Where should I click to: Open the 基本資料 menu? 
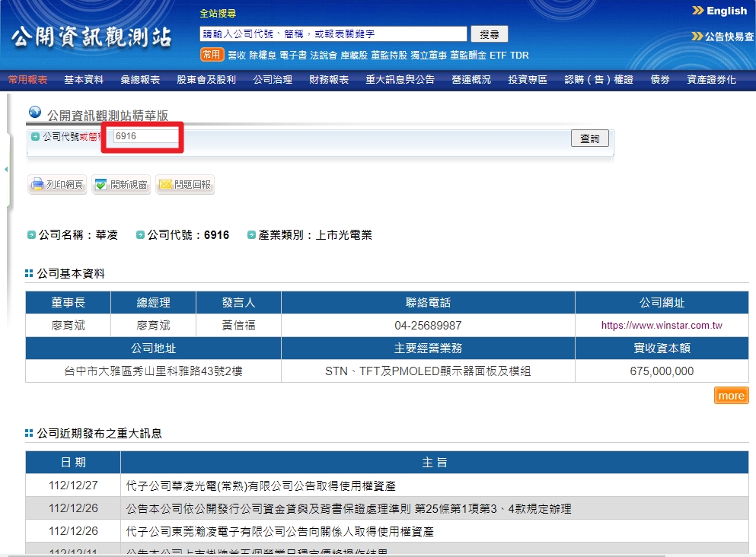click(x=84, y=79)
